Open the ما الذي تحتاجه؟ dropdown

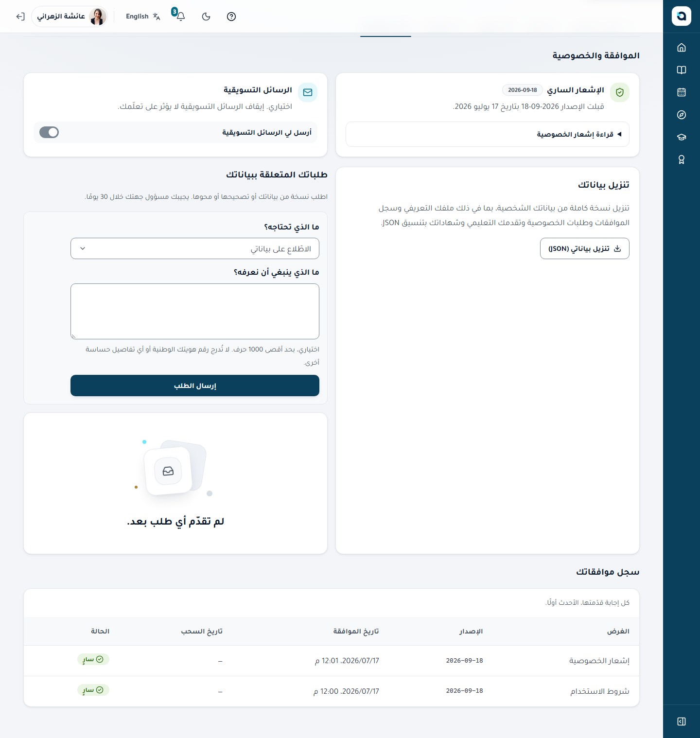coord(195,248)
